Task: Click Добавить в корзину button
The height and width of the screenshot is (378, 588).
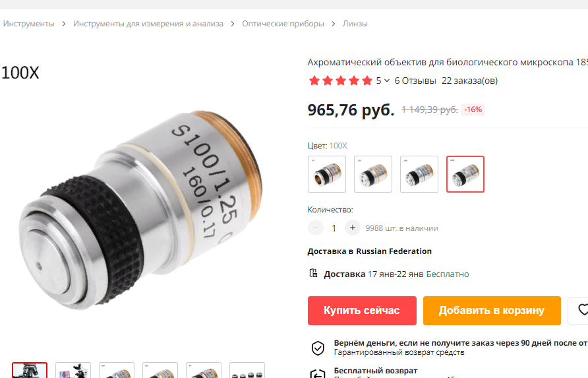Action: click(492, 311)
